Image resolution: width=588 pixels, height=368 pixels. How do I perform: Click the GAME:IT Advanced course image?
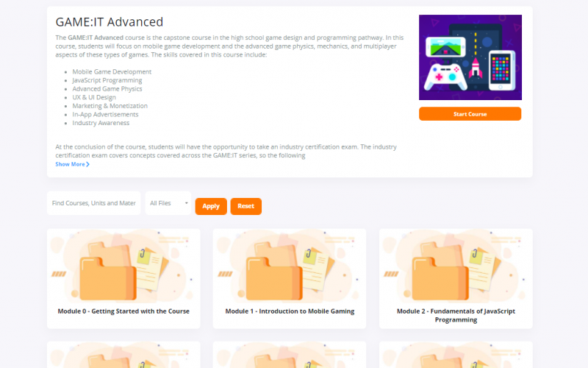tap(470, 57)
